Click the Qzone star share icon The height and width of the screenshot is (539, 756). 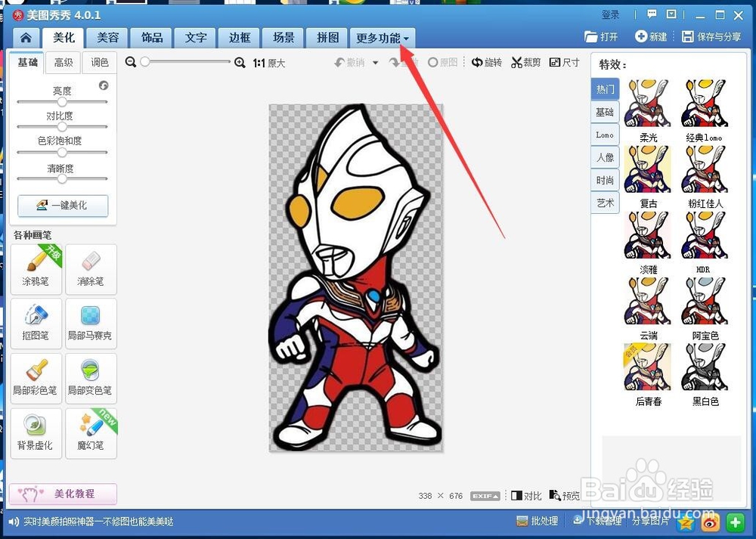click(x=686, y=522)
